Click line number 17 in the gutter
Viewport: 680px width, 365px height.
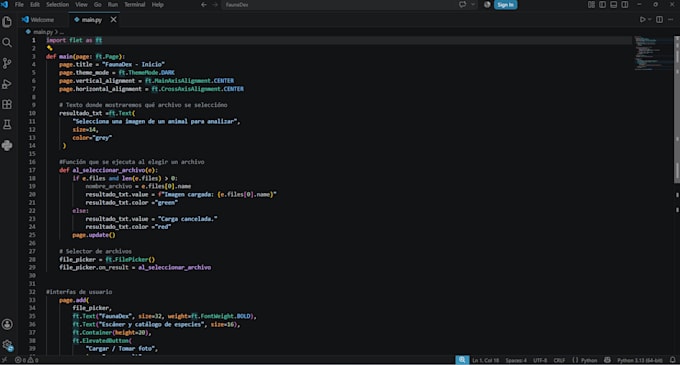click(x=33, y=170)
